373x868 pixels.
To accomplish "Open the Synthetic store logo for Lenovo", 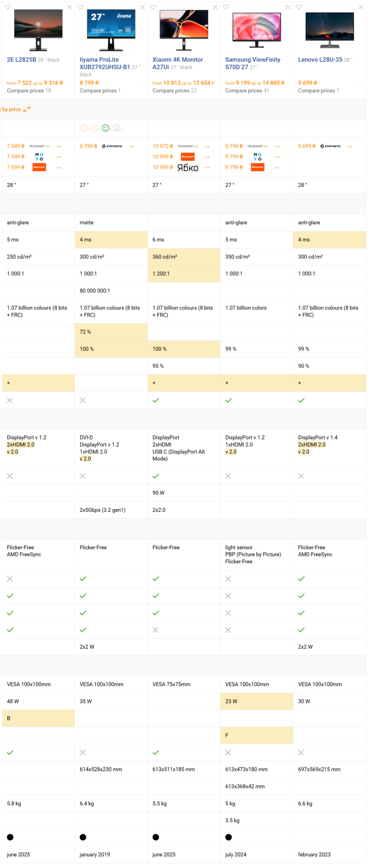I will point(331,146).
